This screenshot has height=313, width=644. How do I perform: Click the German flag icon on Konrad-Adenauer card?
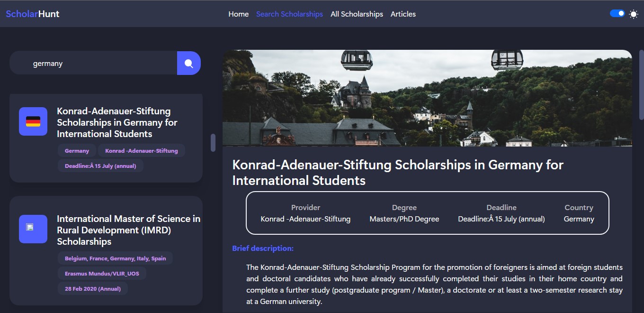coord(33,121)
